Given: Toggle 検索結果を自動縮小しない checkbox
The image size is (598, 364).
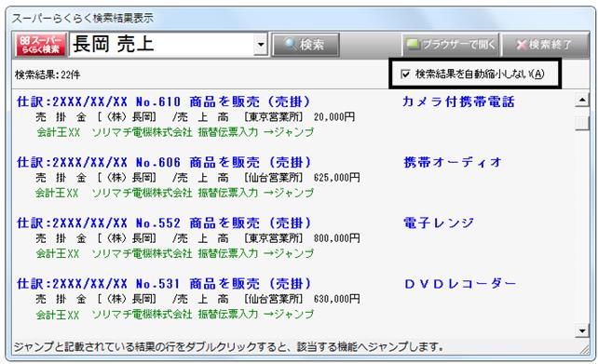Looking at the screenshot, I should click(x=405, y=74).
